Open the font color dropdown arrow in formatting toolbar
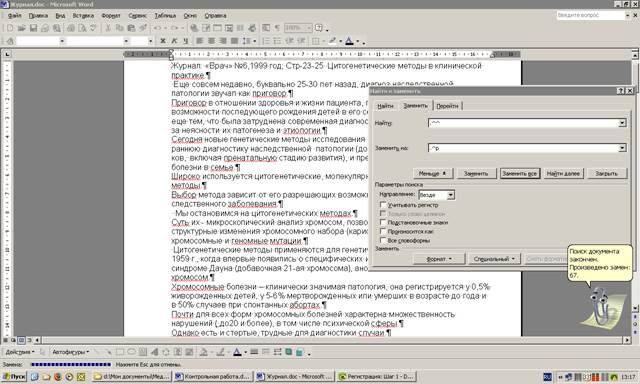Screen dimensions: 640x384 358,41
